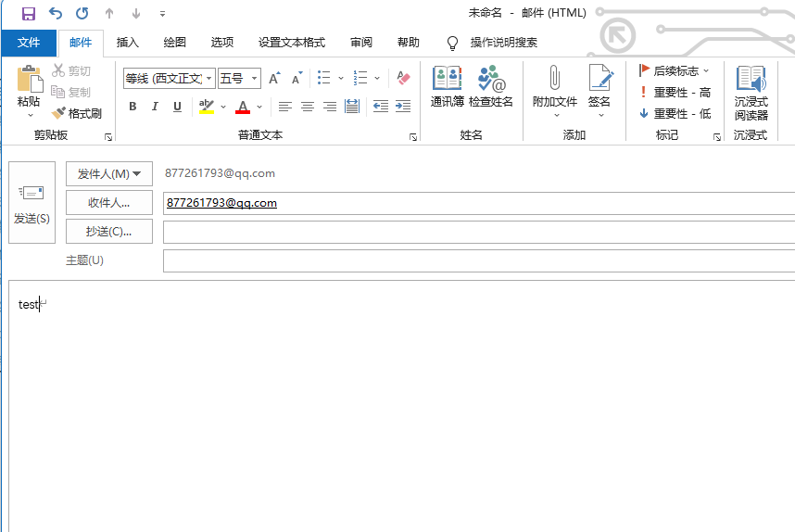Decrease font size with the shrink font icon

(x=297, y=79)
